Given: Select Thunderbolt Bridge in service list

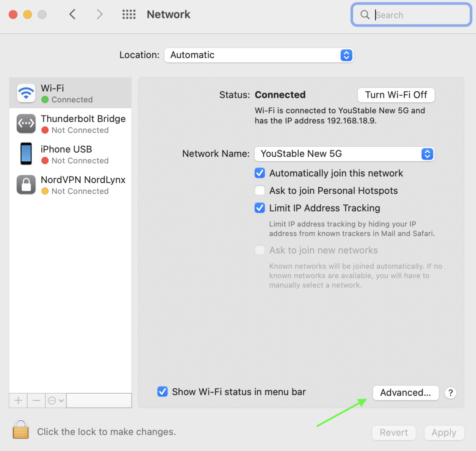Looking at the screenshot, I should 71,124.
